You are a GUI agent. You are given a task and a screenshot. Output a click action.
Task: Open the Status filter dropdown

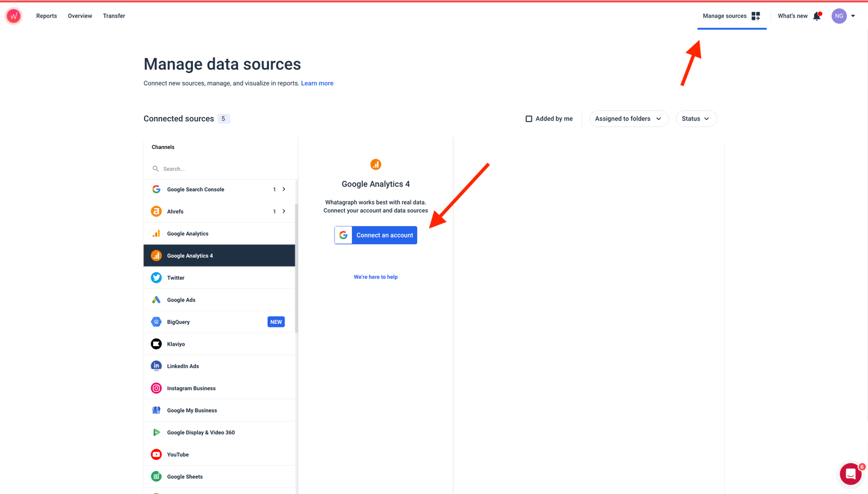coord(696,119)
